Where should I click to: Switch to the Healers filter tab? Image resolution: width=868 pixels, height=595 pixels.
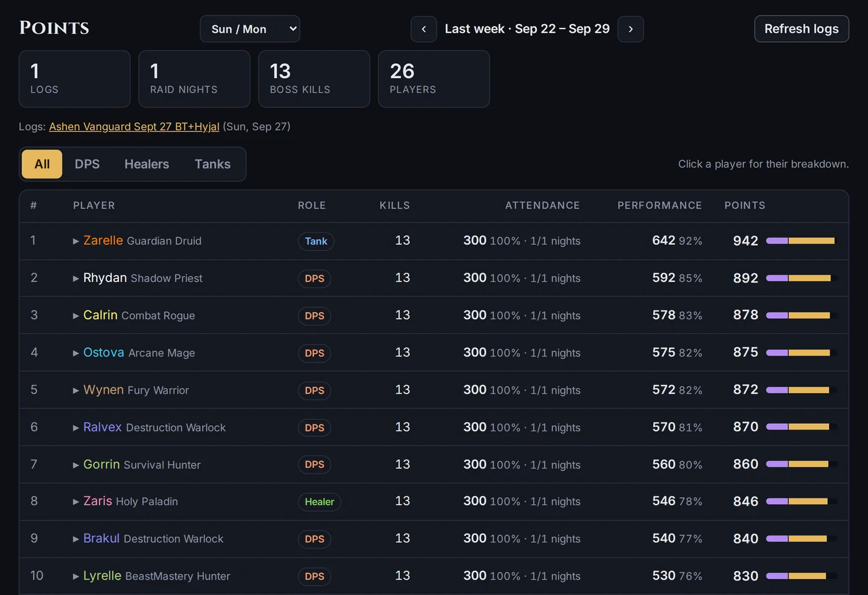tap(147, 164)
